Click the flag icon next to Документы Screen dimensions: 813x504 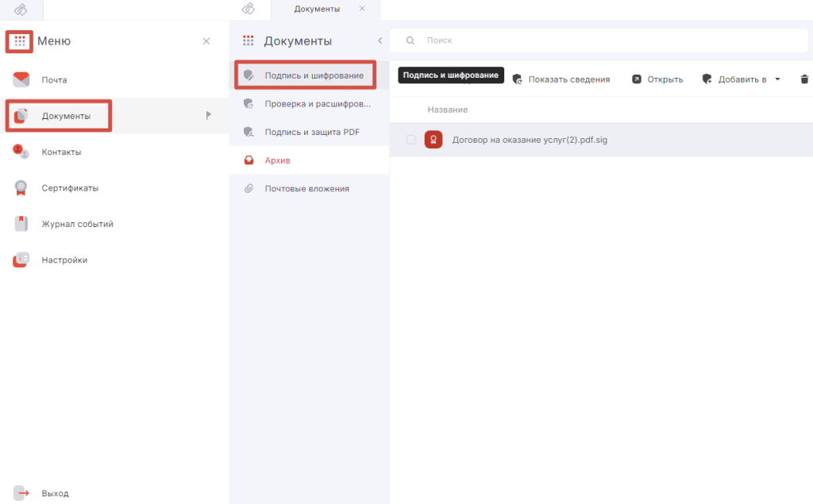coord(209,115)
